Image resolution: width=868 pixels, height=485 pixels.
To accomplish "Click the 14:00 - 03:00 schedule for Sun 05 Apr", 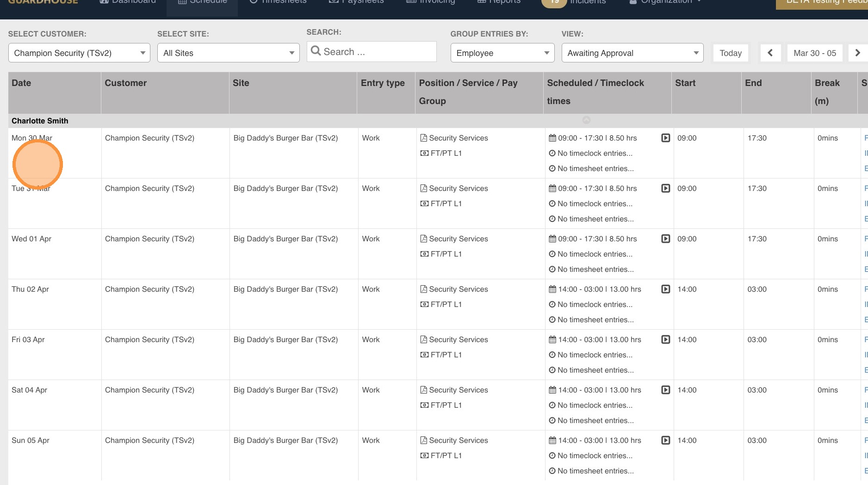I will click(600, 440).
